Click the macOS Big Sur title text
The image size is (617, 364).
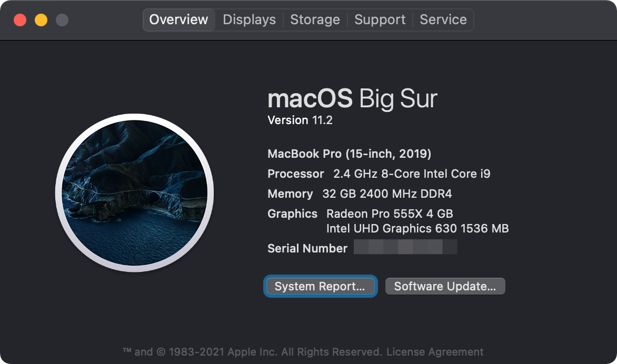point(352,98)
